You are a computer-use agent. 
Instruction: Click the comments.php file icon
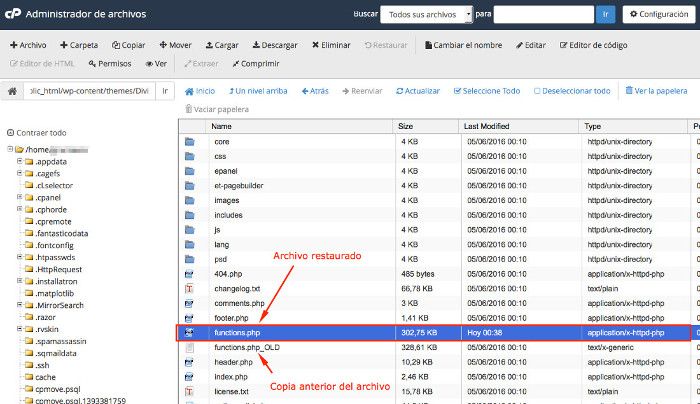(x=189, y=304)
